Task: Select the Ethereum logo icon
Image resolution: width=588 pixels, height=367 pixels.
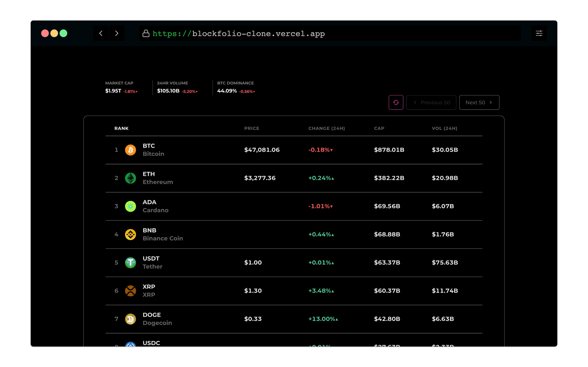Action: click(130, 178)
